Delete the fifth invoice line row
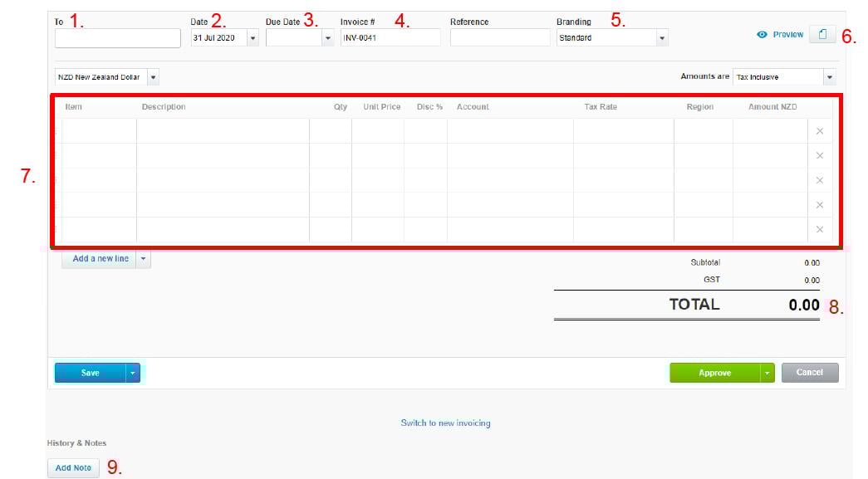The image size is (868, 479). (820, 229)
